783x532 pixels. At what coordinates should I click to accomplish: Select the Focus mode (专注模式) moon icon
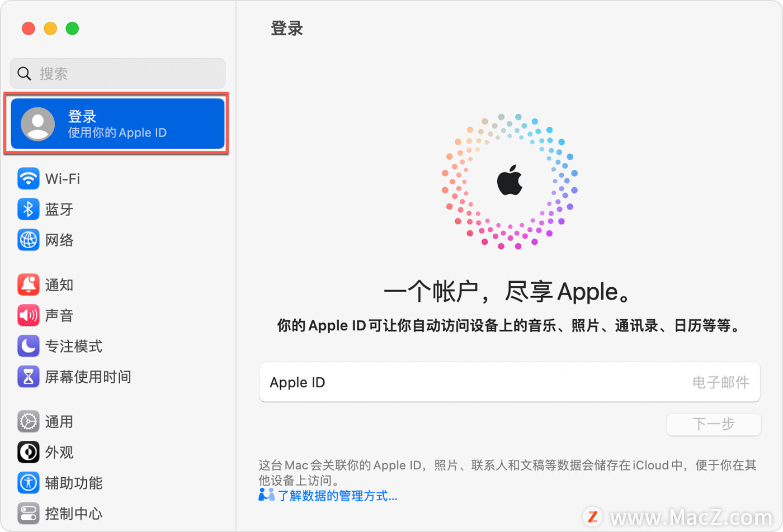click(29, 346)
